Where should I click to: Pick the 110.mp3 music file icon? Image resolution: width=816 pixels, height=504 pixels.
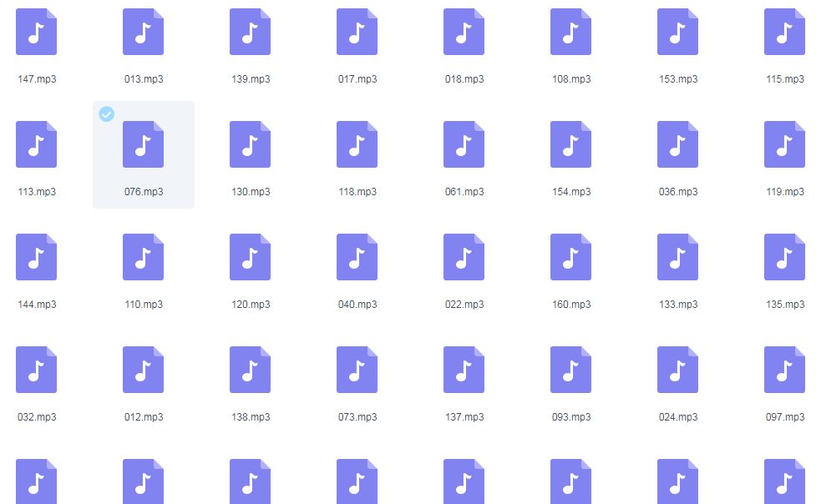click(x=143, y=257)
